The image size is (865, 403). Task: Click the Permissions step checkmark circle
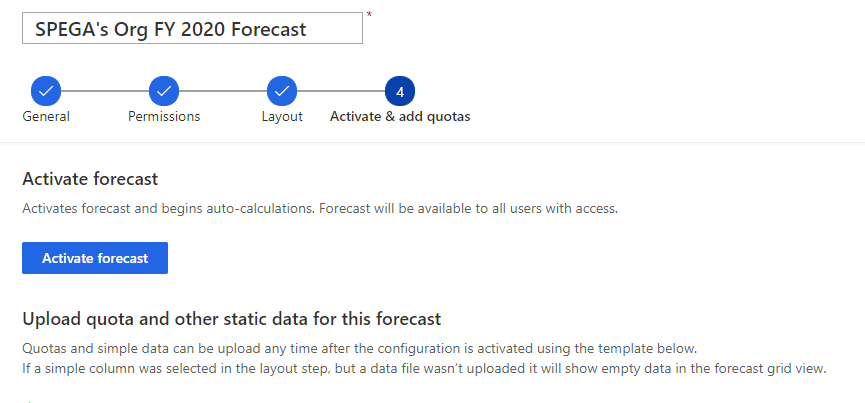click(164, 92)
